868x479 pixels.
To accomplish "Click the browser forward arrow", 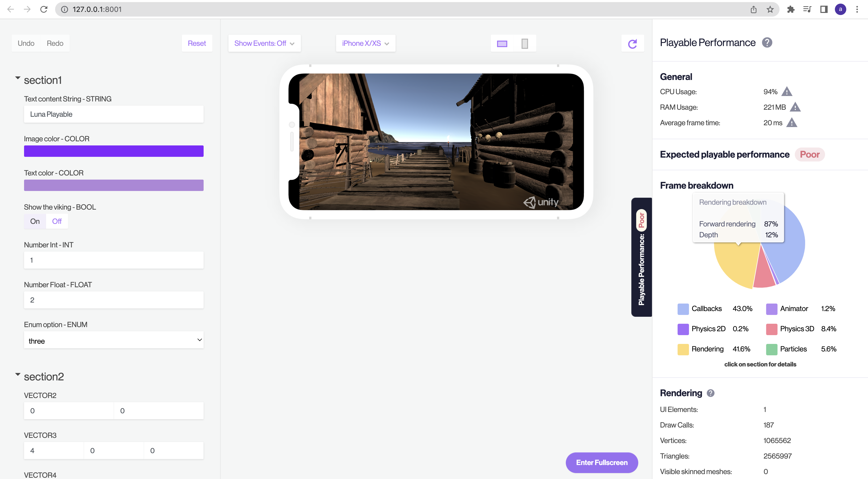I will [x=27, y=9].
